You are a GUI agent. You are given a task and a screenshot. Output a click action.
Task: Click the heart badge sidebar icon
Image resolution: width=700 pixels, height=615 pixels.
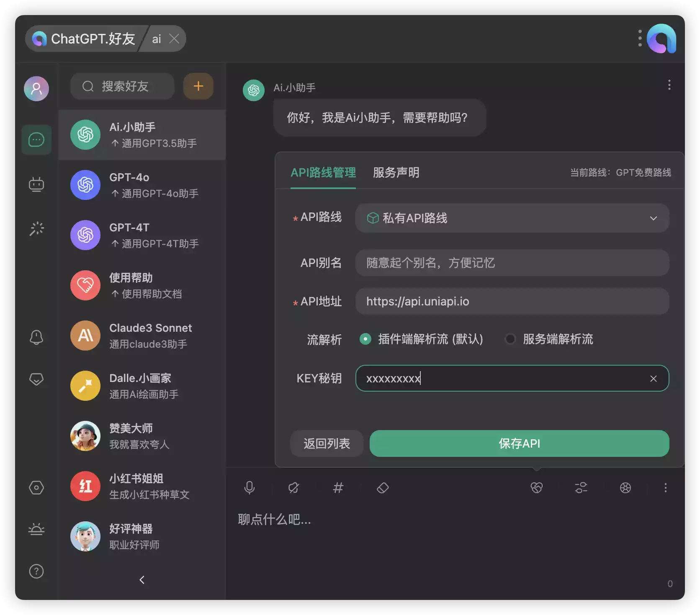pos(36,379)
